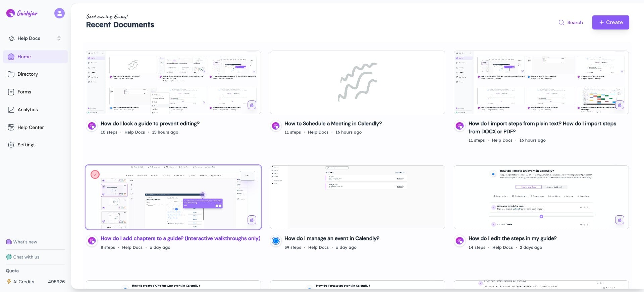Viewport: 644px width, 292px height.
Task: Go to Forms in sidebar
Action: 24,92
